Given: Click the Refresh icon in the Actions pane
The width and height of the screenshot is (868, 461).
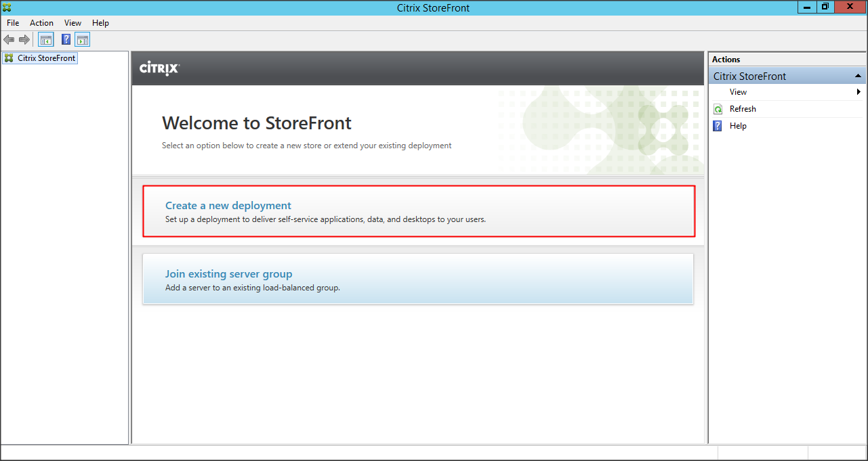Looking at the screenshot, I should pos(718,109).
